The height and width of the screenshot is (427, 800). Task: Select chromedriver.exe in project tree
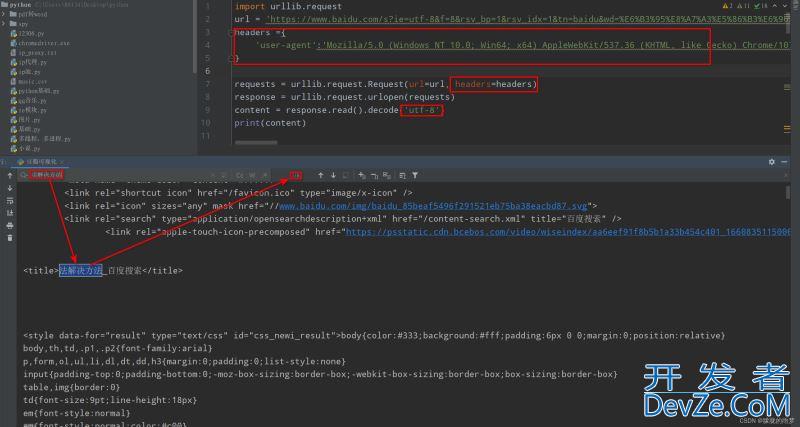point(40,43)
